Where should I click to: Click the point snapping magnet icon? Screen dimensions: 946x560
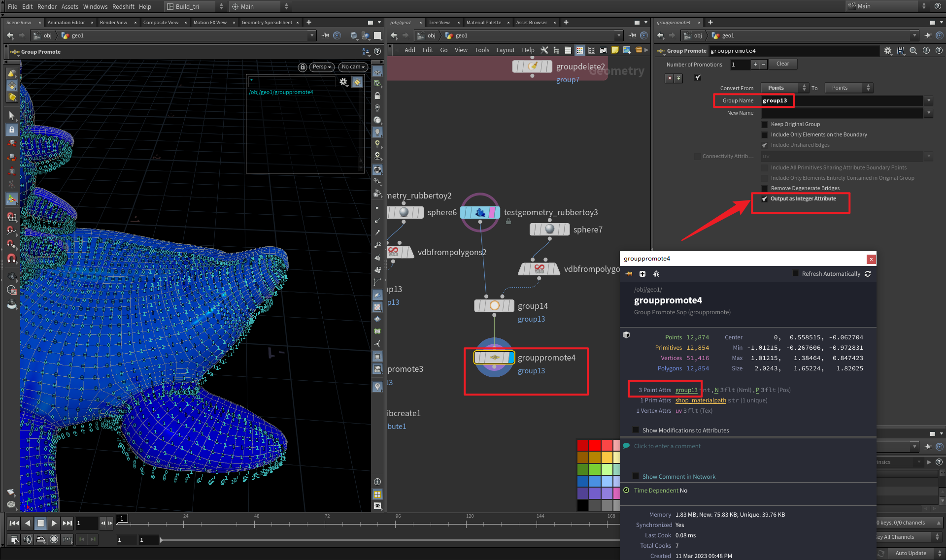(11, 244)
